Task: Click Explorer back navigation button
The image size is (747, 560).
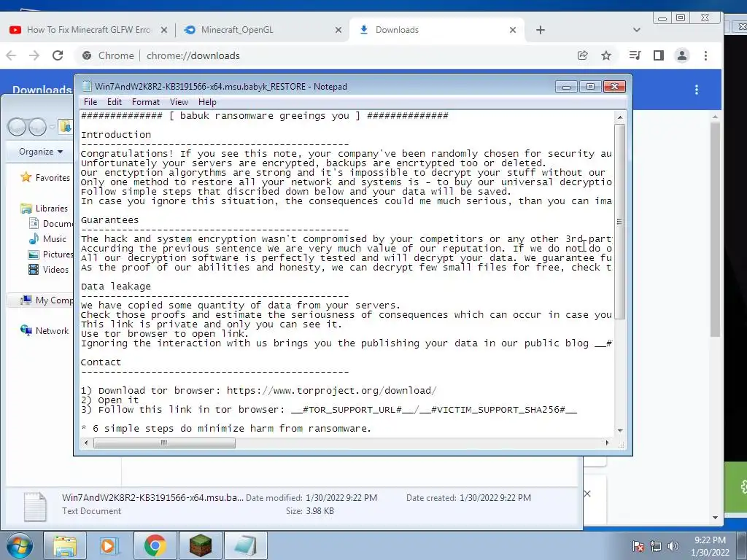Action: (x=17, y=127)
